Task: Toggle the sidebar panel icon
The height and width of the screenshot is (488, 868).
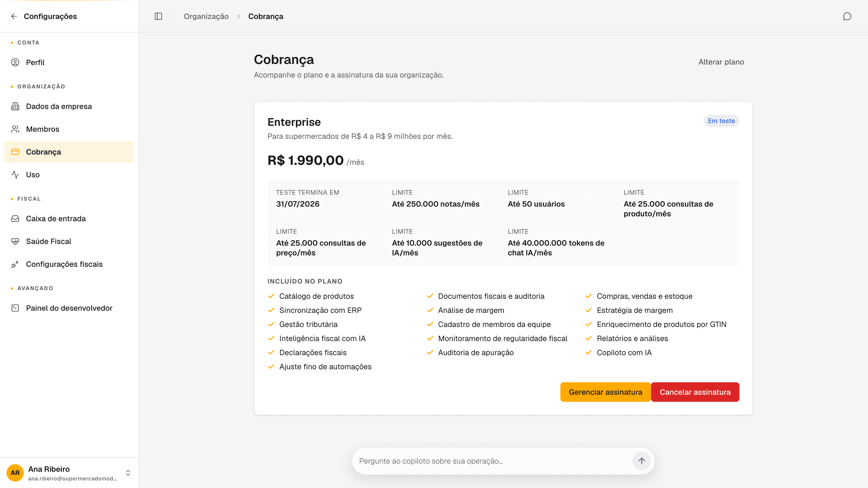Action: tap(158, 16)
